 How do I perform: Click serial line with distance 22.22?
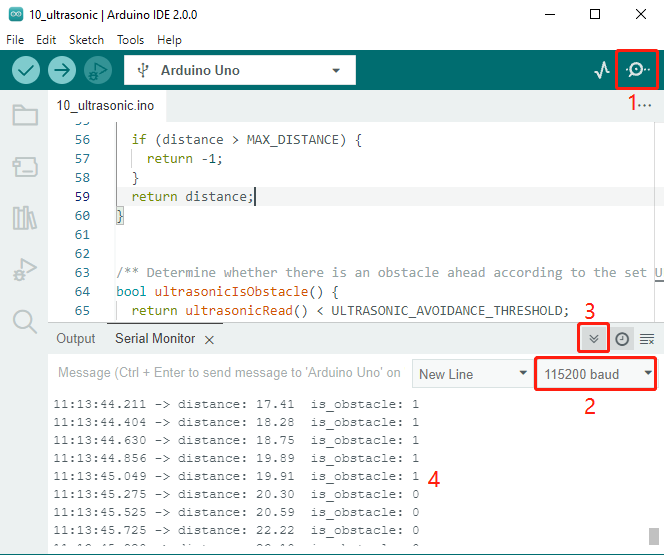[236, 530]
